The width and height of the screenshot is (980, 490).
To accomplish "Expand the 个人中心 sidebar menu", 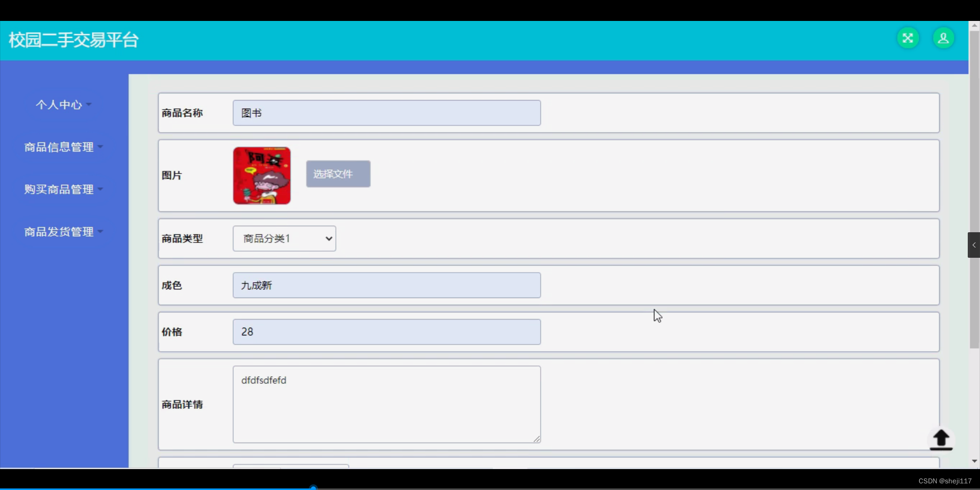I will coord(64,105).
